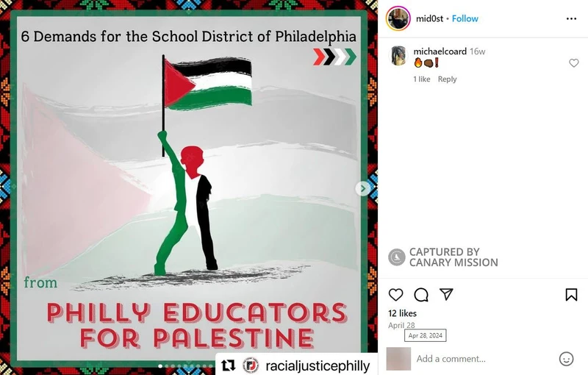View michaelcoard's avatar
The image size is (588, 375).
tap(398, 55)
